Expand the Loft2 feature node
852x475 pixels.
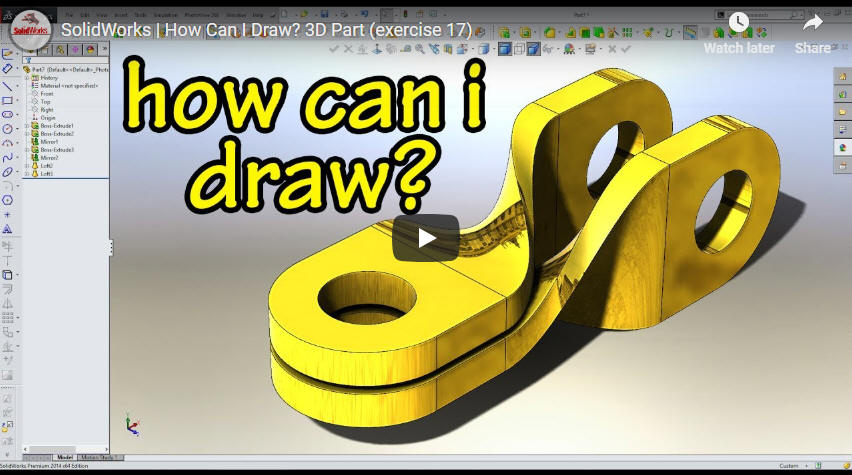pos(27,166)
